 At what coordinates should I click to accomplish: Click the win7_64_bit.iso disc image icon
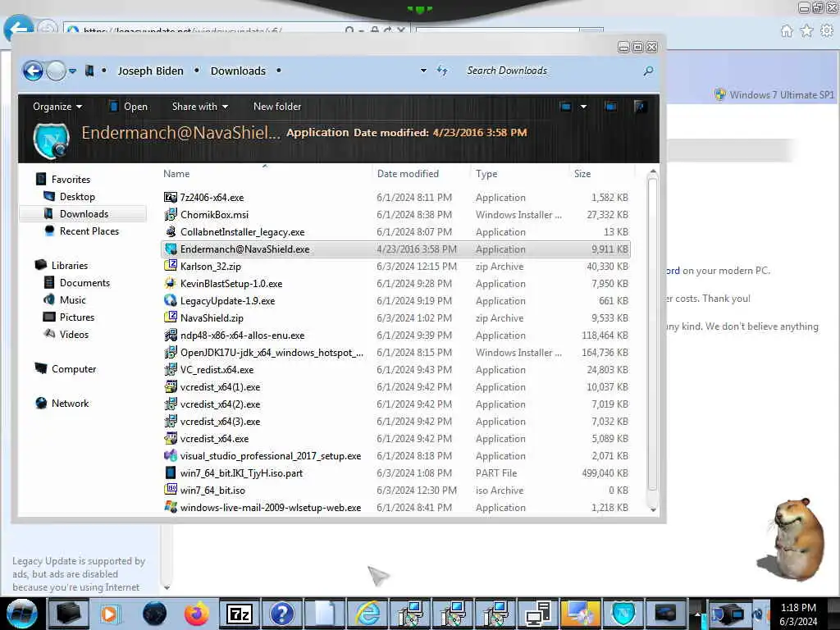pyautogui.click(x=171, y=490)
